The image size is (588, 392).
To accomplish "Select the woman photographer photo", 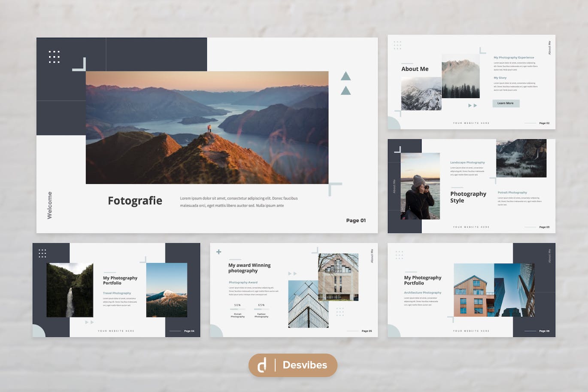I will 420,186.
